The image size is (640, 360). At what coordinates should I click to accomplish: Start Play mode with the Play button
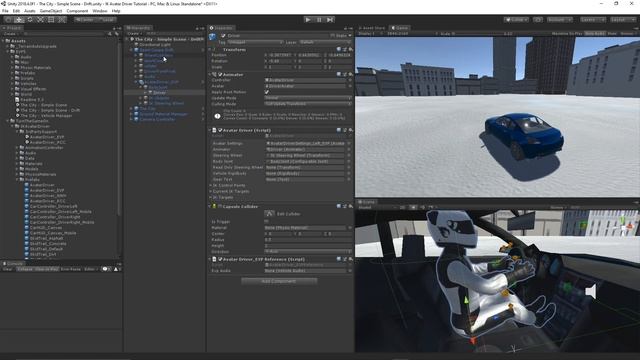(x=308, y=20)
